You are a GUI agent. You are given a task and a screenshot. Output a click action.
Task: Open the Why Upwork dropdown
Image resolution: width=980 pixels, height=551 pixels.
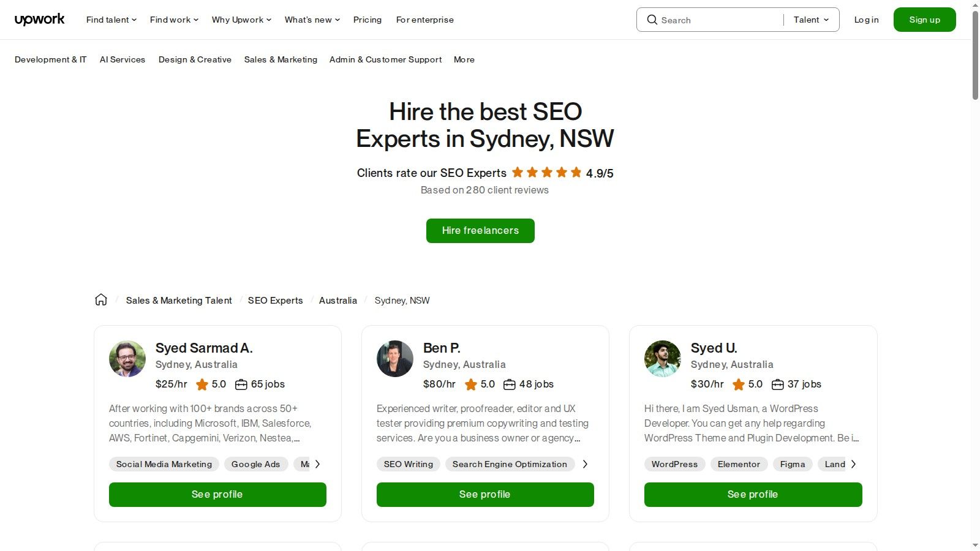click(240, 20)
